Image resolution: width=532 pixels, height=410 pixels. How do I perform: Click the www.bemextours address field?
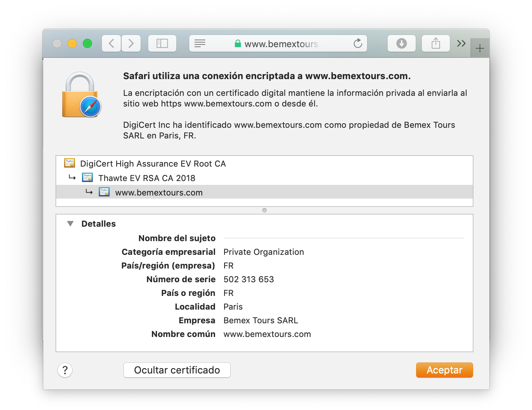(x=278, y=43)
